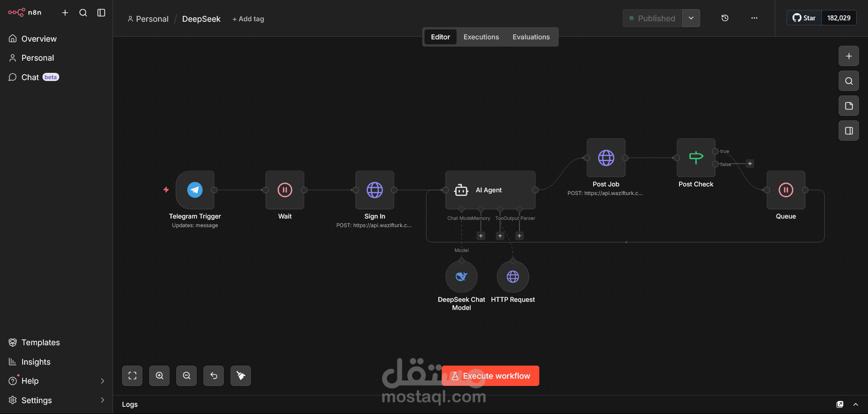Add a tag to the workflow
868x414 pixels.
[x=248, y=19]
